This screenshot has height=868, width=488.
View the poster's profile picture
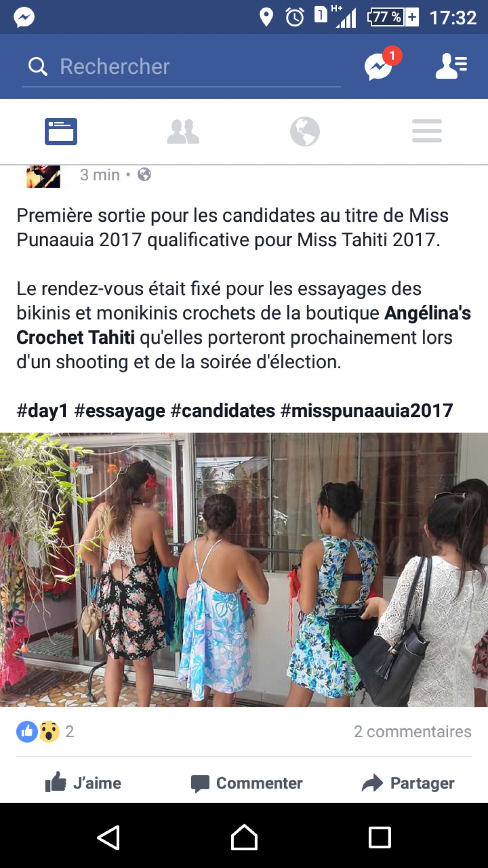(43, 176)
